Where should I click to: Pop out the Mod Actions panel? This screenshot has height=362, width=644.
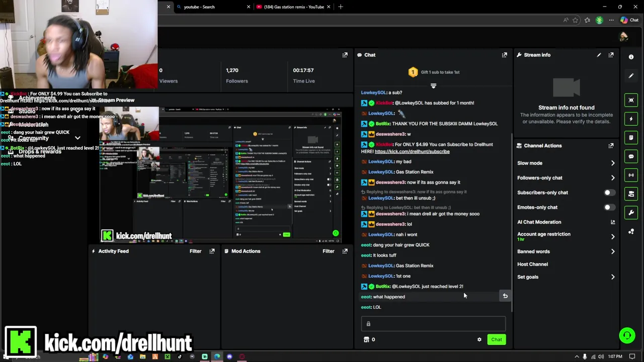345,251
